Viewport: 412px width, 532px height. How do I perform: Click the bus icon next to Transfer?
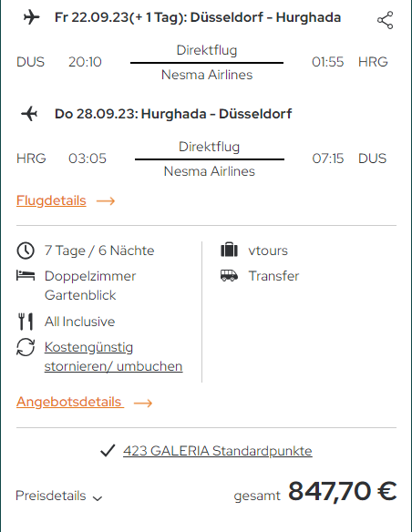tap(229, 275)
